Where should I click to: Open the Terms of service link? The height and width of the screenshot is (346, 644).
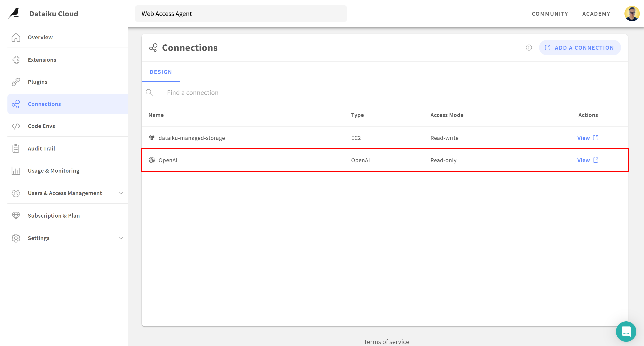point(386,342)
